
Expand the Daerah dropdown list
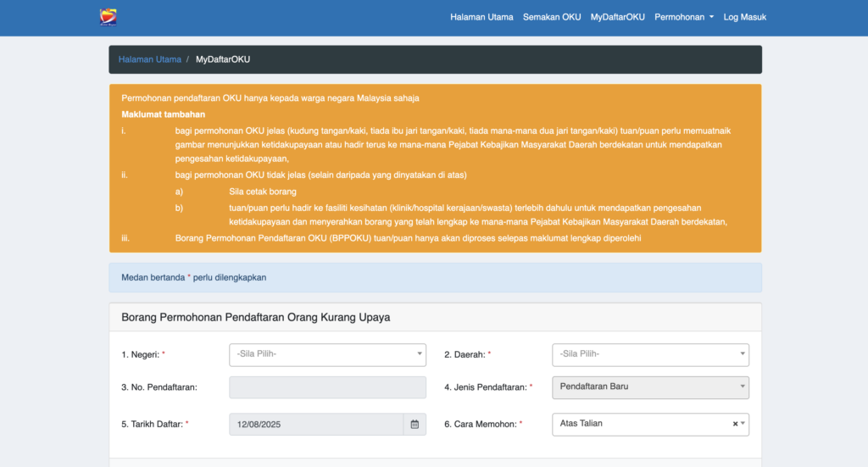[x=650, y=354]
